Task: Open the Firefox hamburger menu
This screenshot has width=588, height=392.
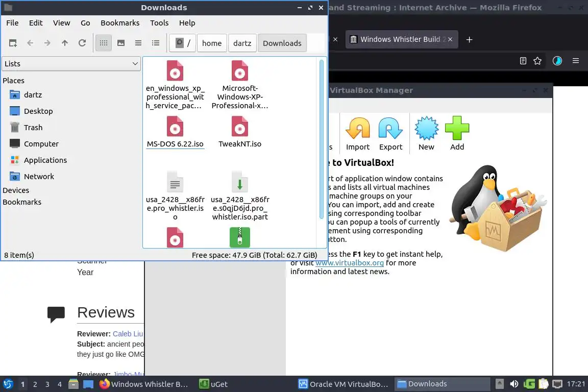Action: pos(576,61)
